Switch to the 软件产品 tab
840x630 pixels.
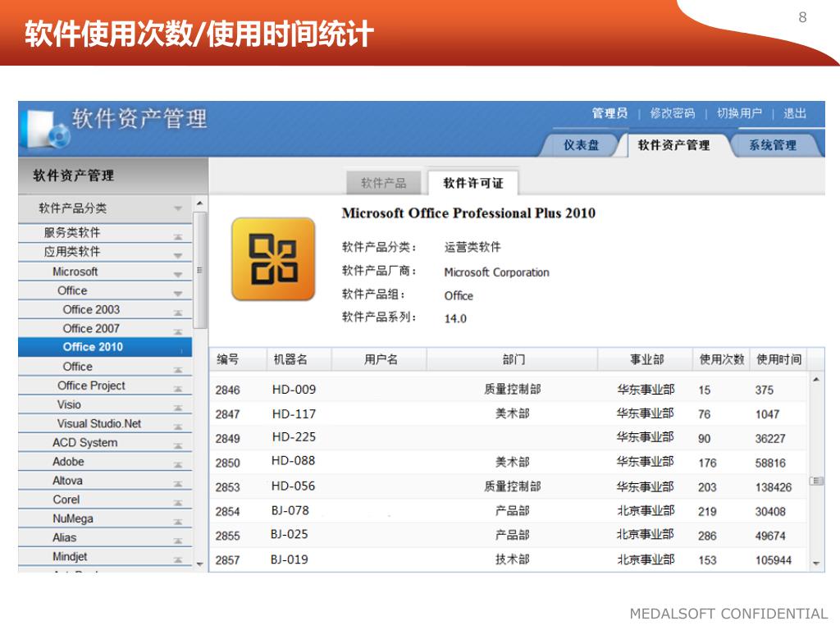point(383,183)
